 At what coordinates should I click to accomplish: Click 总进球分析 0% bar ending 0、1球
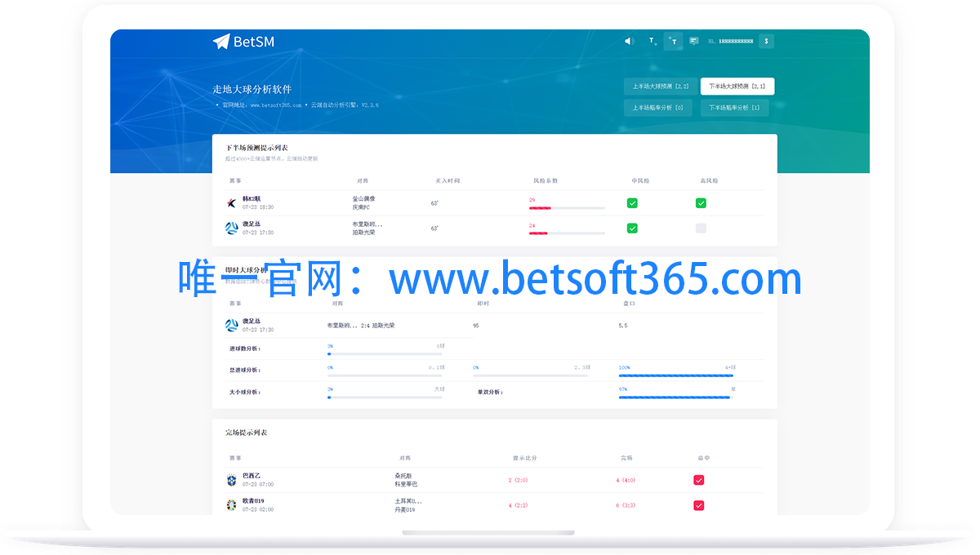point(385,375)
